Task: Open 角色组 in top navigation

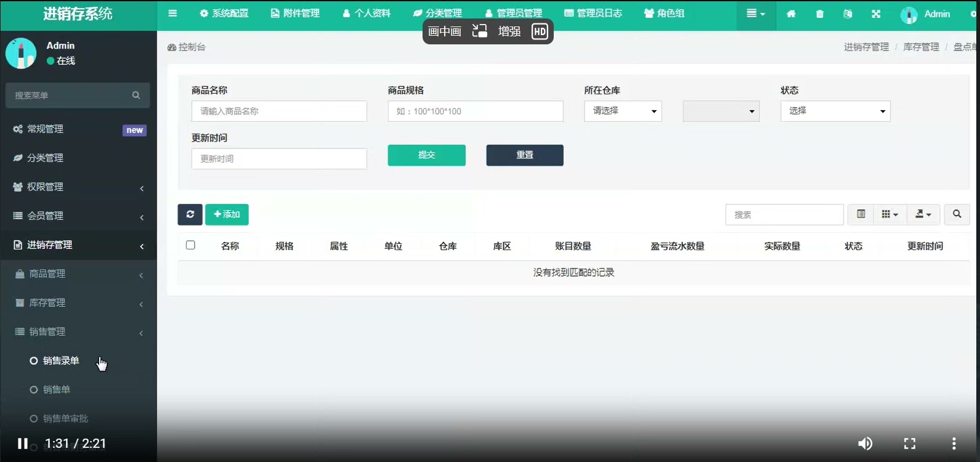Action: tap(664, 14)
